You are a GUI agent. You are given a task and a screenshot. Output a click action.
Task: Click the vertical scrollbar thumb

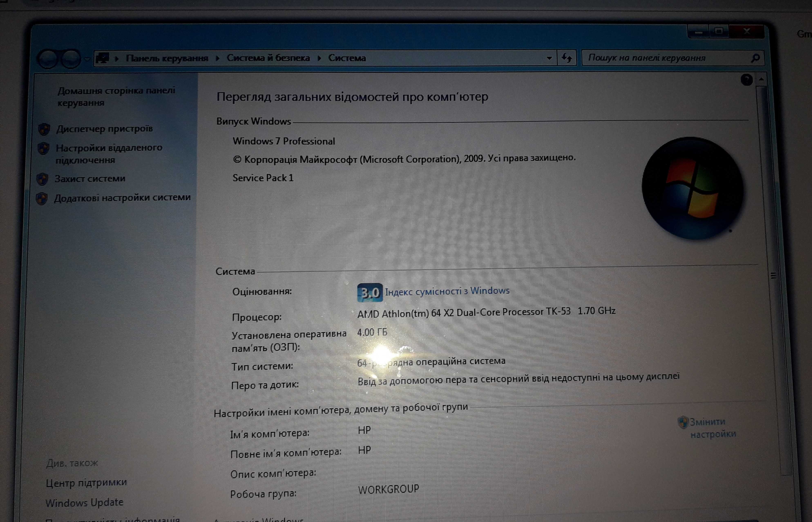[773, 275]
